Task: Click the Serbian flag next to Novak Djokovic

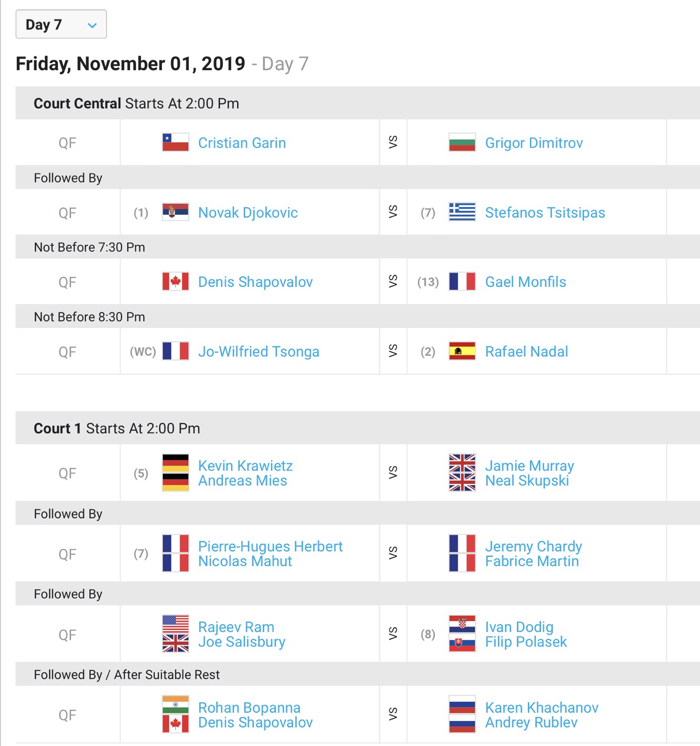Action: [175, 212]
